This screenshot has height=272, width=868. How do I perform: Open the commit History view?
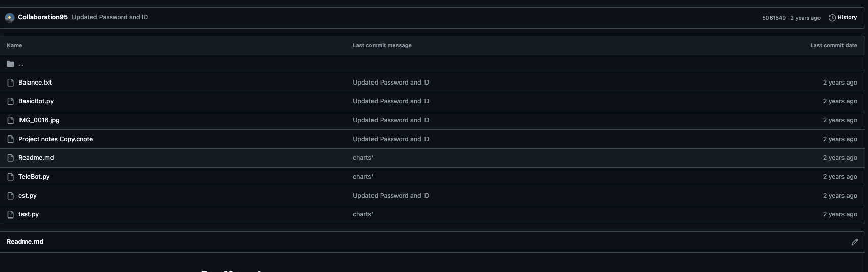coord(842,18)
